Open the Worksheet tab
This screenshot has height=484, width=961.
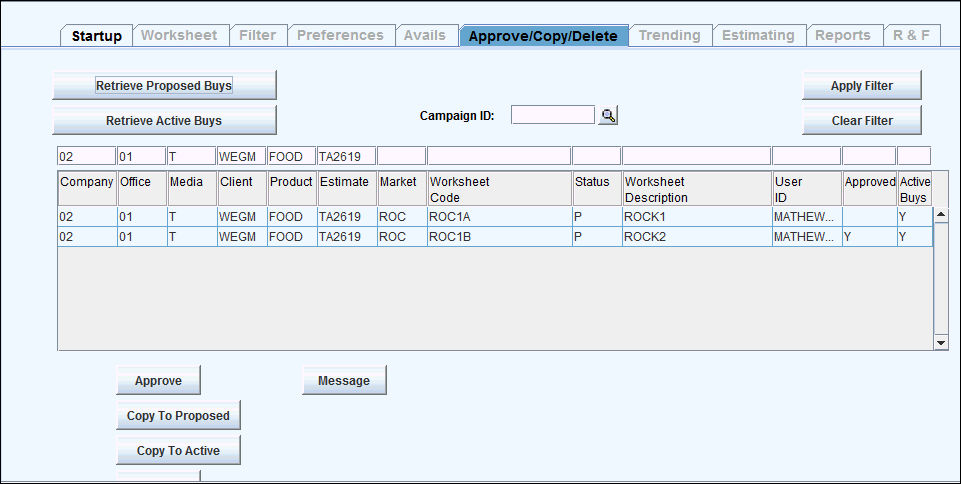[x=179, y=35]
